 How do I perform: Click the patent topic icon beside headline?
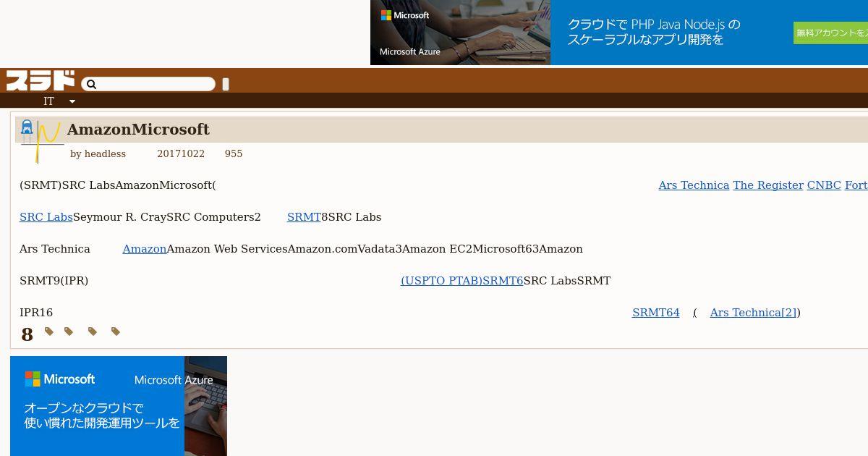click(41, 141)
